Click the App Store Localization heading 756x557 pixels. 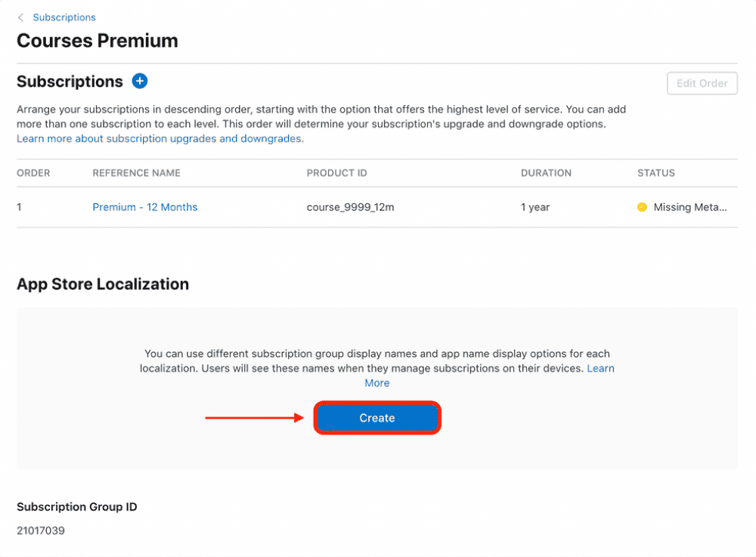point(103,284)
